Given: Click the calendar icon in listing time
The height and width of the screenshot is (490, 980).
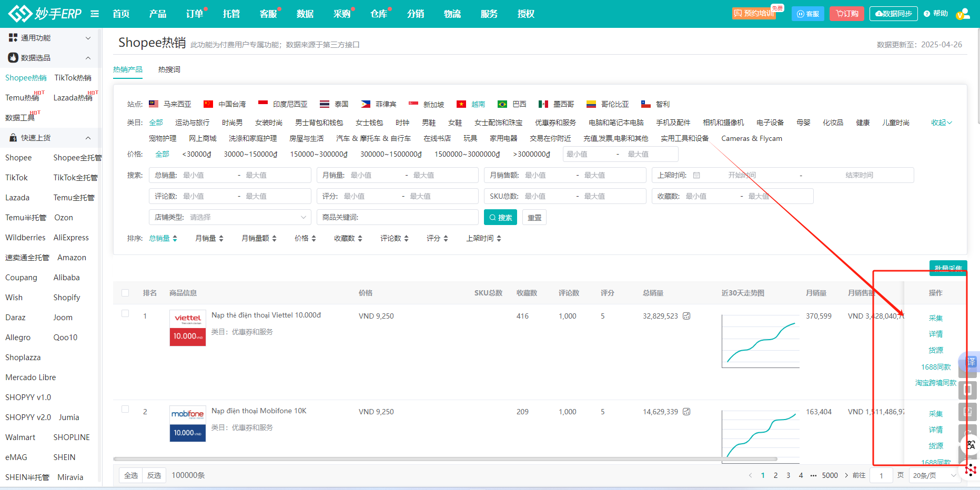Looking at the screenshot, I should [696, 175].
